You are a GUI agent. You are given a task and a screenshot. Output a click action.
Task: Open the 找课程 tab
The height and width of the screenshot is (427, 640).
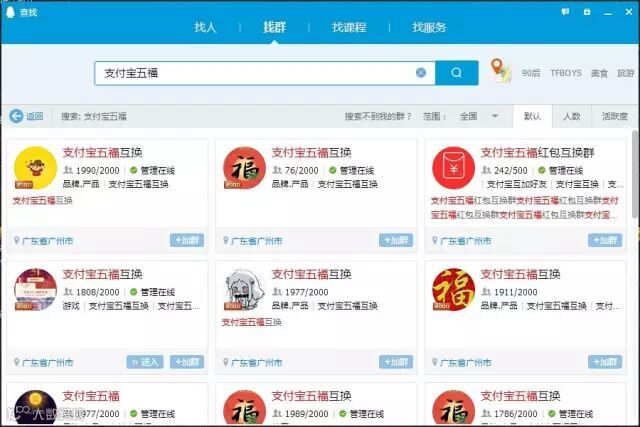tap(349, 27)
